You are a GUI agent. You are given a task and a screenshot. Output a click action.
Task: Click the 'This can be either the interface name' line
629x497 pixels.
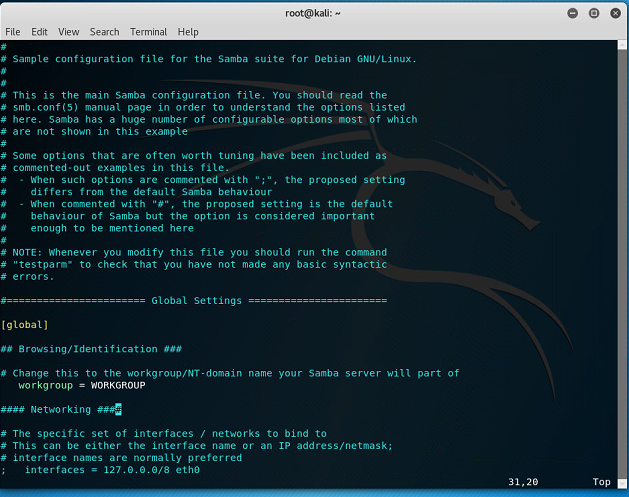pos(197,446)
